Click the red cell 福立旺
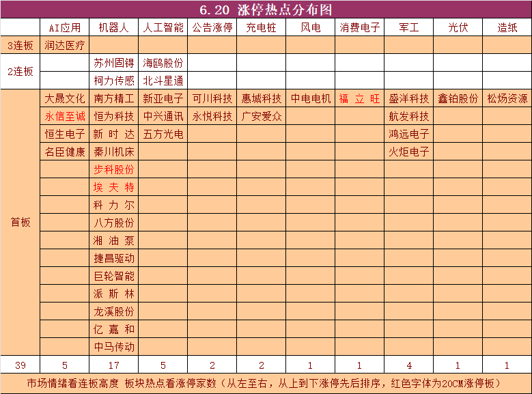Image resolution: width=532 pixels, height=394 pixels. tap(360, 99)
